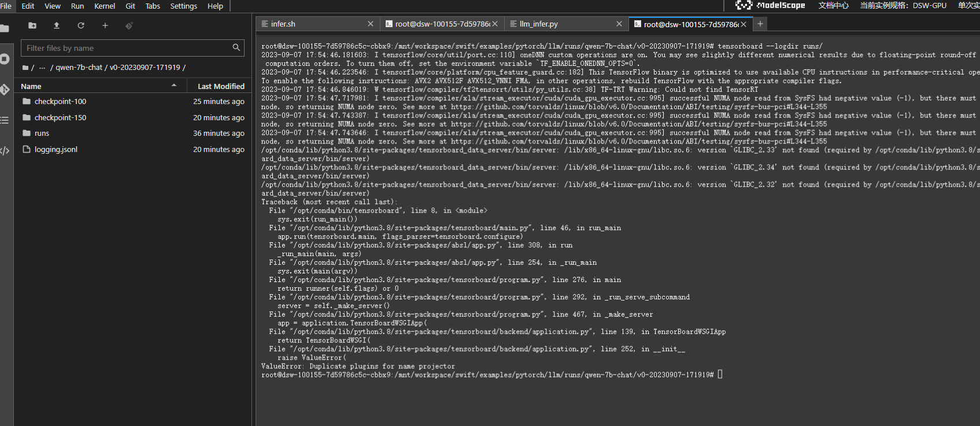Click the search magnifier in filter box
980x426 pixels.
point(236,48)
